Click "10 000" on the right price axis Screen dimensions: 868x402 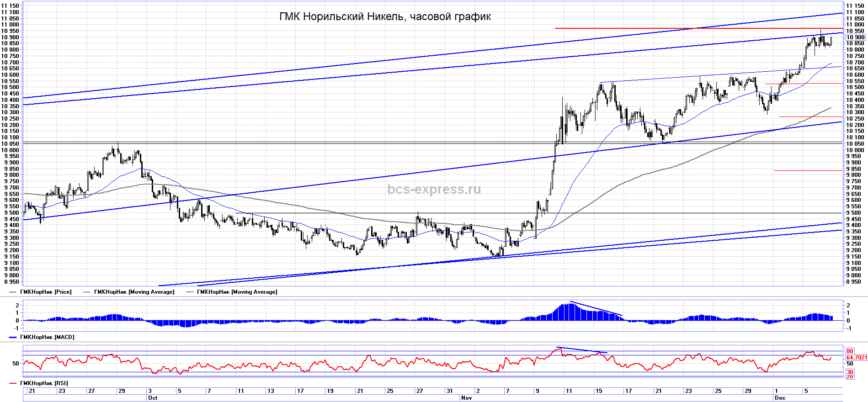[855, 150]
